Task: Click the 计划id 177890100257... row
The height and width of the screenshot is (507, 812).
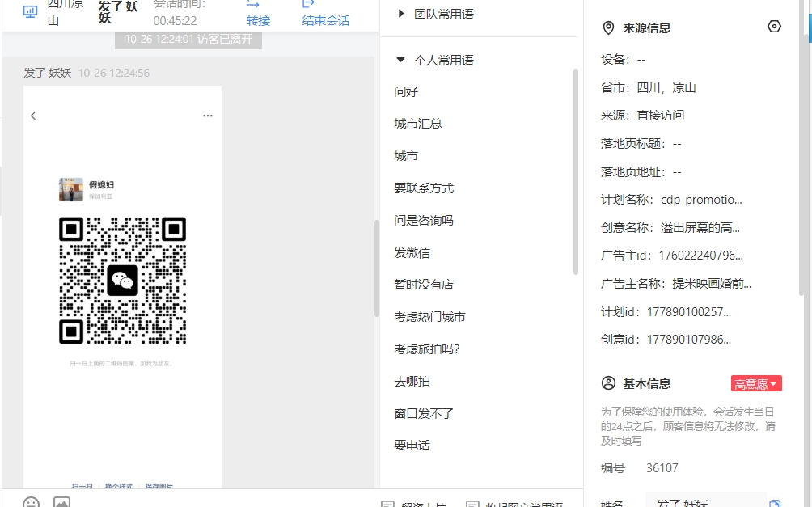Action: pos(666,312)
